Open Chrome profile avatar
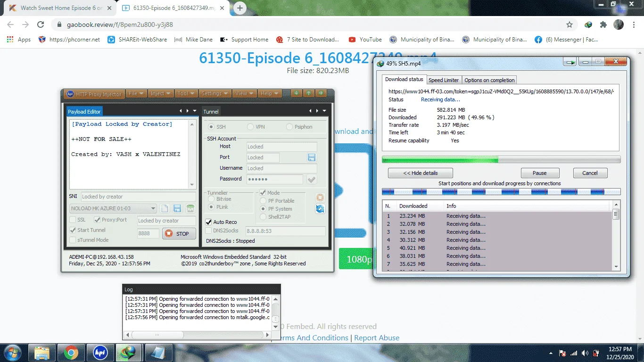The image size is (644, 362). (619, 25)
